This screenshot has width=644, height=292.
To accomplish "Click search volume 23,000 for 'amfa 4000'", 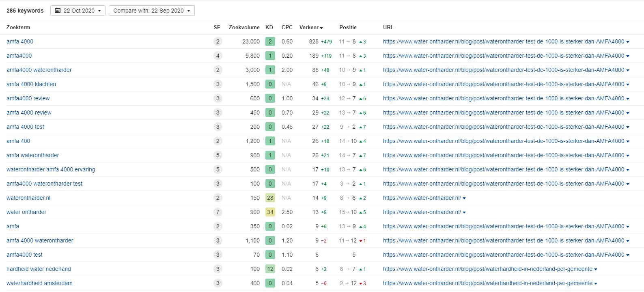I will (251, 41).
